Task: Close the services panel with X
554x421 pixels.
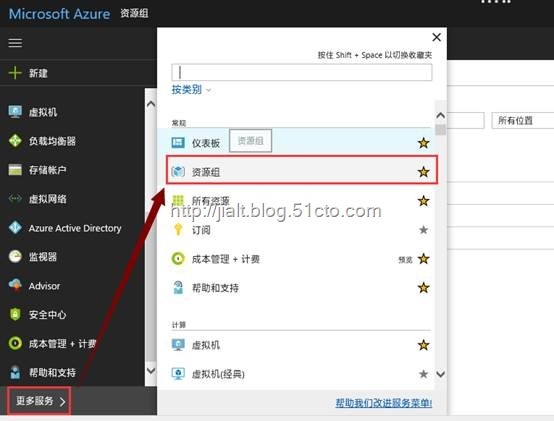Action: pos(437,37)
